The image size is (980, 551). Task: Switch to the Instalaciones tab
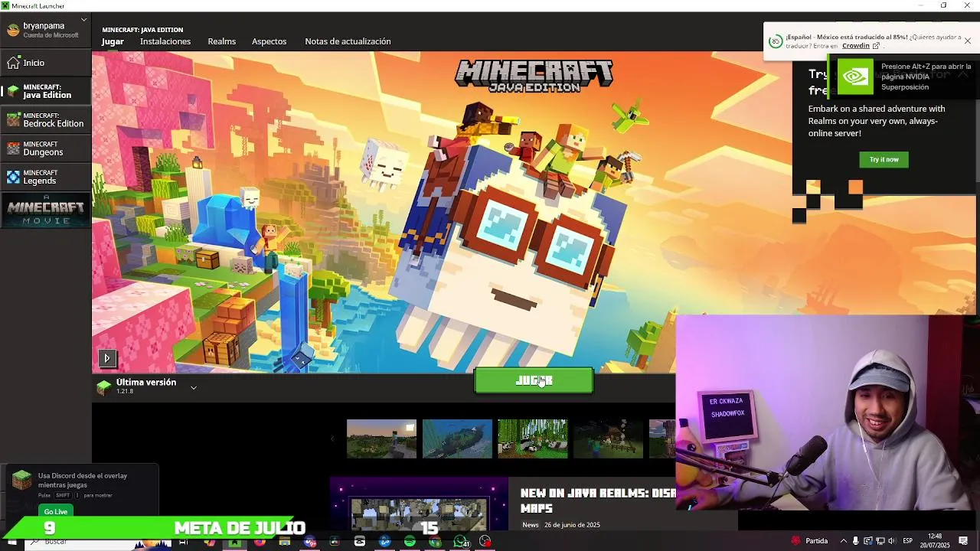[x=165, y=41]
